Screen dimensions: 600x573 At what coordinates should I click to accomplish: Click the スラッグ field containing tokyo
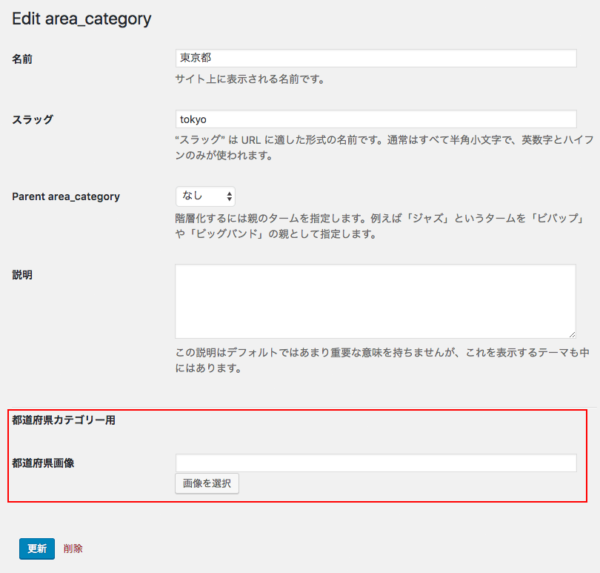[375, 119]
